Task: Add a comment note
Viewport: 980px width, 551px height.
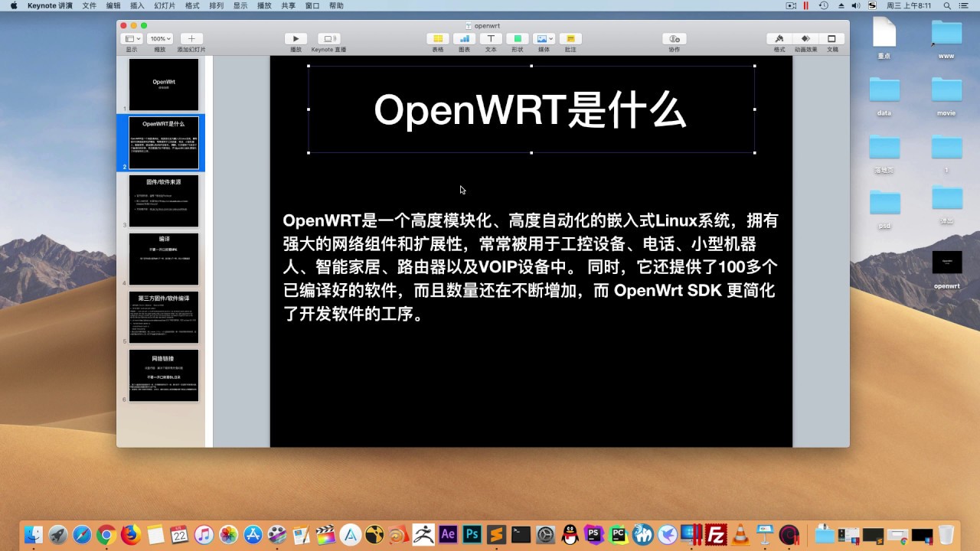Action: point(570,39)
